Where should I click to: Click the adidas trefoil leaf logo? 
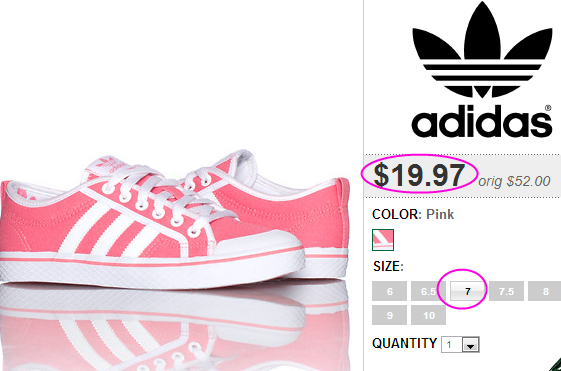(x=482, y=50)
